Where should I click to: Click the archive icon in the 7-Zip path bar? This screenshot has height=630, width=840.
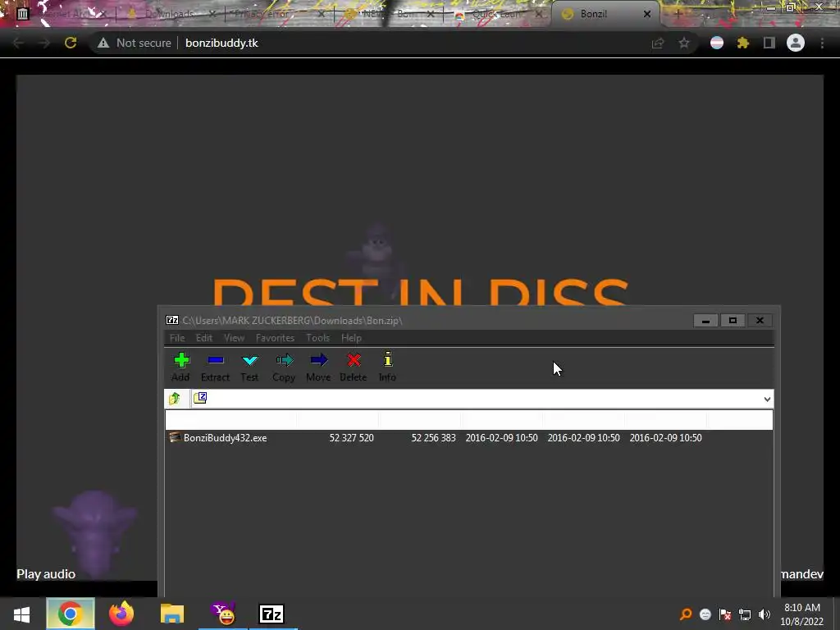200,398
